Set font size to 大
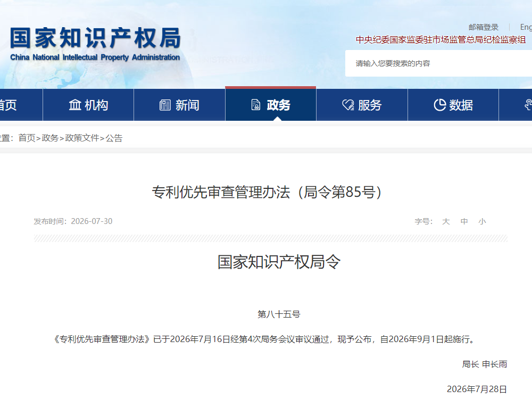The height and width of the screenshot is (399, 532). coord(446,221)
